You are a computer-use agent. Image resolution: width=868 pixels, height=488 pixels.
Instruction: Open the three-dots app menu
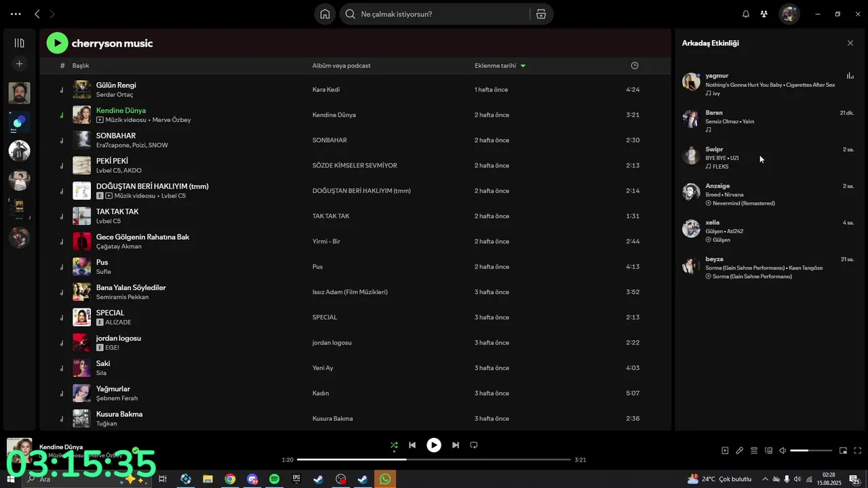tap(16, 14)
